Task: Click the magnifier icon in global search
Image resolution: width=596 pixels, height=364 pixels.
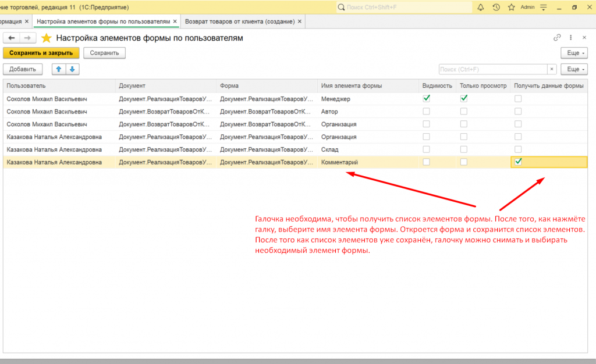Action: [341, 7]
